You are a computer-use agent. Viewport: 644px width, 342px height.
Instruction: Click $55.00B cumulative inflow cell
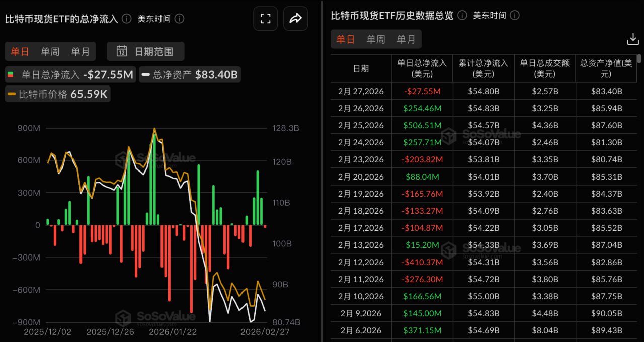484,296
